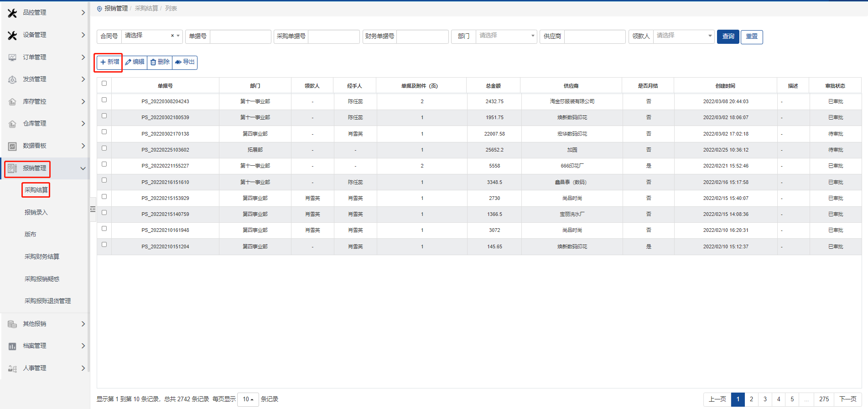Click the 删除 trash toolbar button
This screenshot has height=409, width=868.
coord(160,62)
